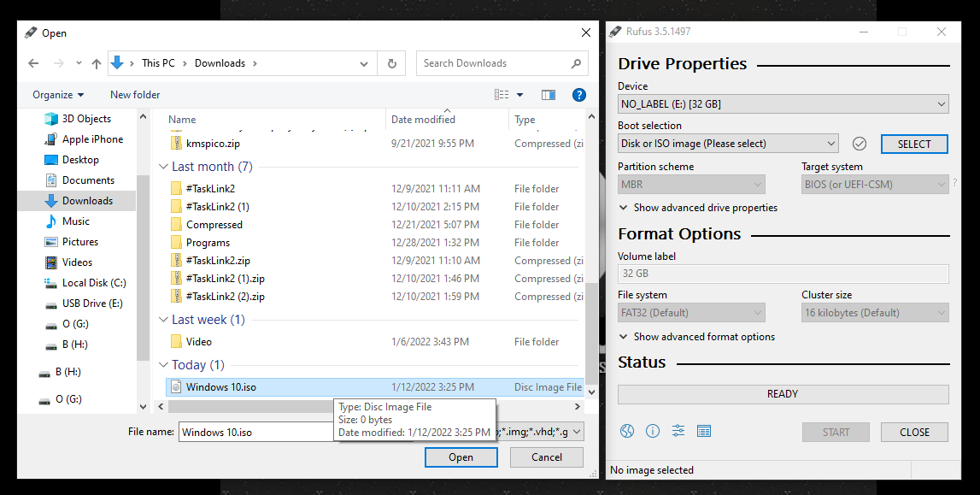Go up one folder level
The image size is (980, 495).
pos(97,63)
